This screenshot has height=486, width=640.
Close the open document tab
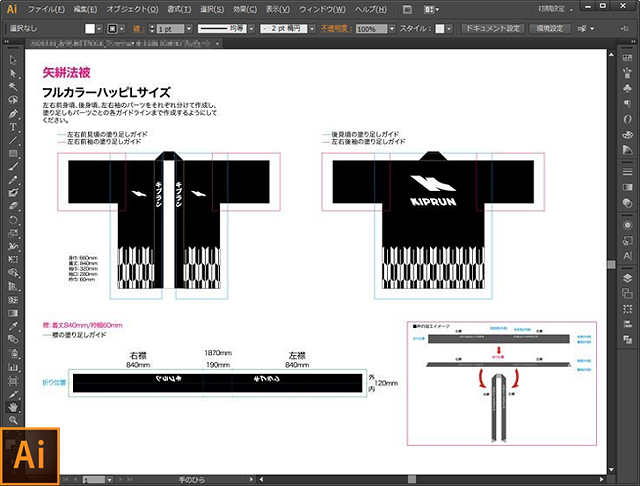click(218, 43)
